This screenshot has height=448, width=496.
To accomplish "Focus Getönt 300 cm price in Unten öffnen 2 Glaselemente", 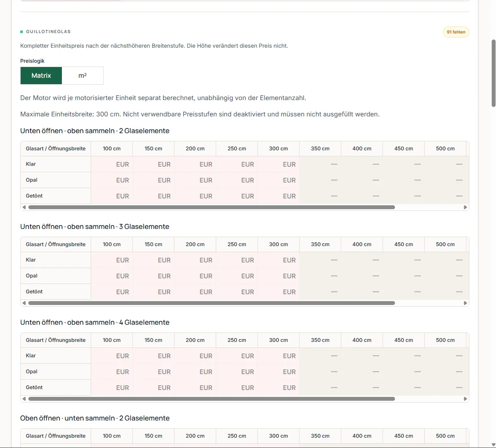I will (x=279, y=196).
